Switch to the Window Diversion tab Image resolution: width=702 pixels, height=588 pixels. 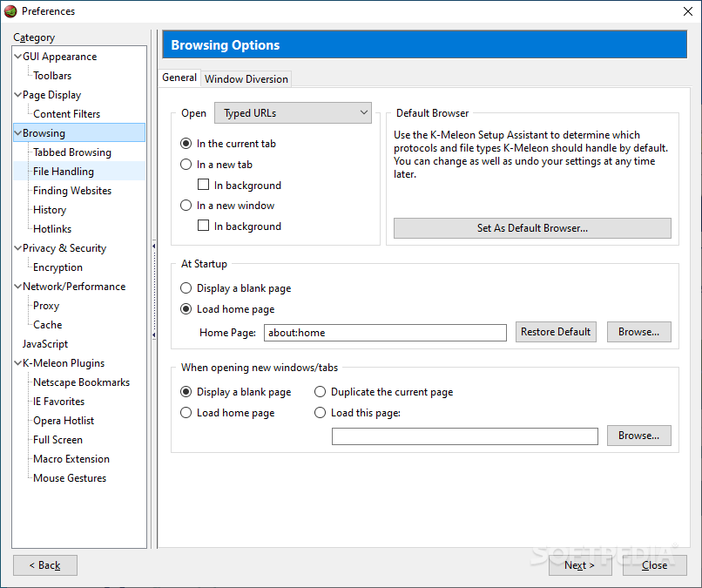pos(246,78)
